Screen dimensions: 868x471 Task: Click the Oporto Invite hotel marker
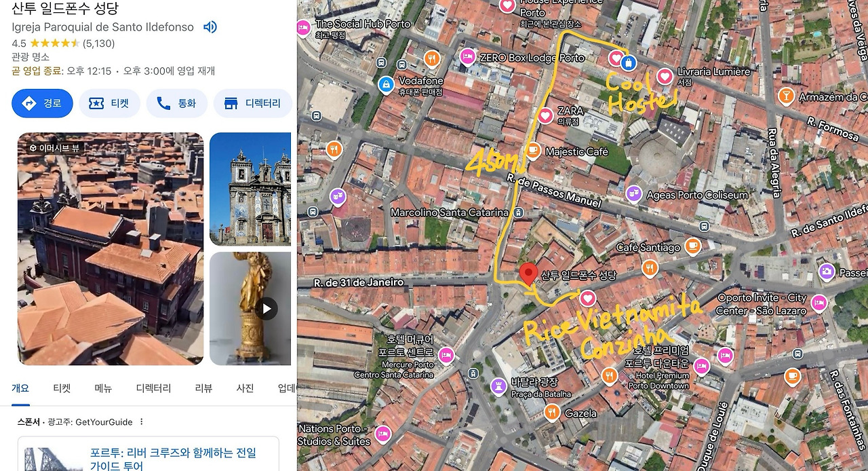(x=819, y=303)
